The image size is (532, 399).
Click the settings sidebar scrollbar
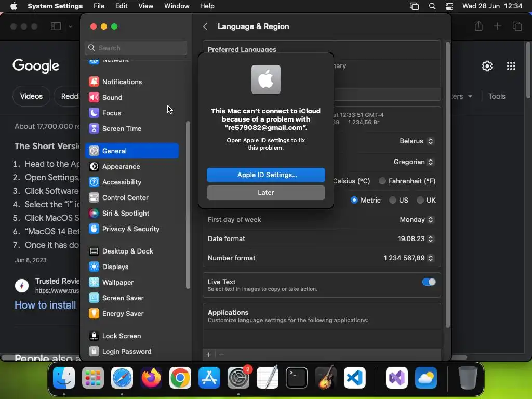188,205
